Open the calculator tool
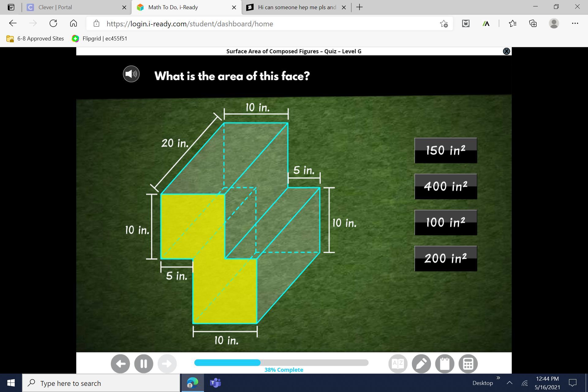 [x=468, y=364]
